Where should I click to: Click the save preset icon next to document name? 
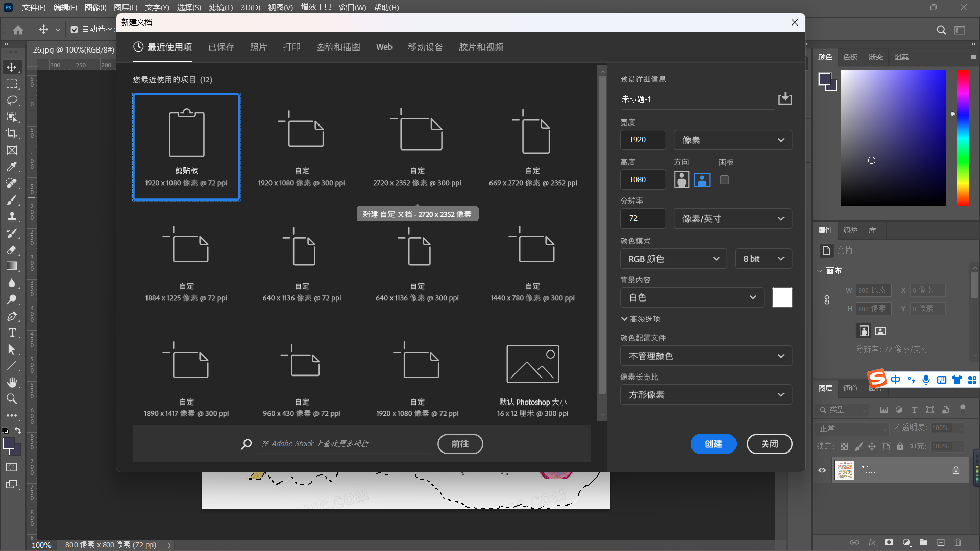pyautogui.click(x=785, y=98)
